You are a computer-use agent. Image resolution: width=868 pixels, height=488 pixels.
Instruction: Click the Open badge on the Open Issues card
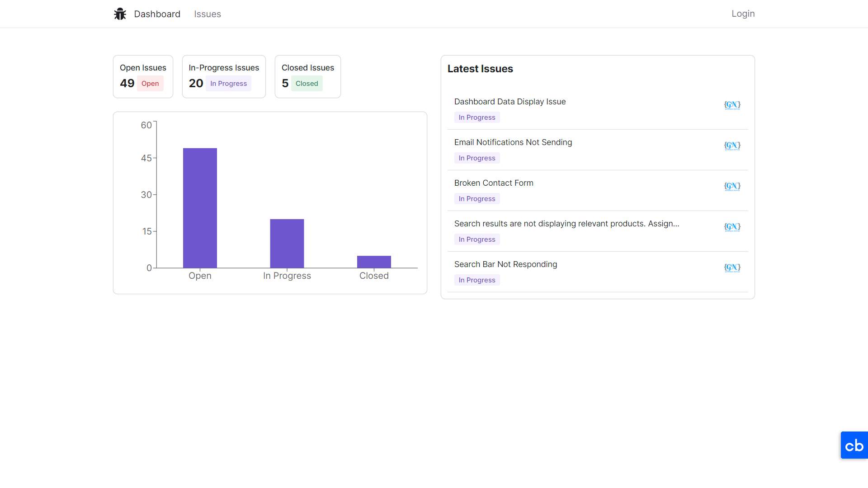150,84
